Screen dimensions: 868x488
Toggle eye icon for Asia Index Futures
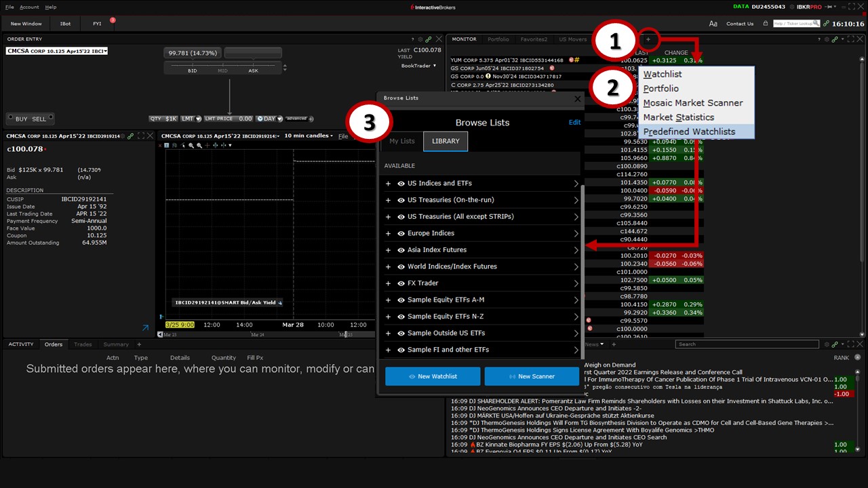tap(401, 250)
